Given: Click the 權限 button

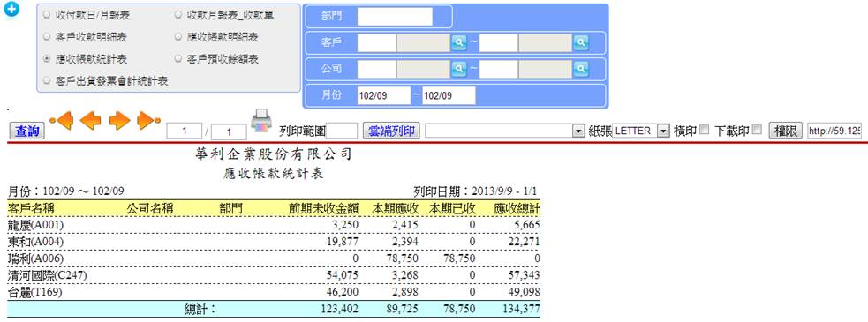Looking at the screenshot, I should [x=785, y=131].
